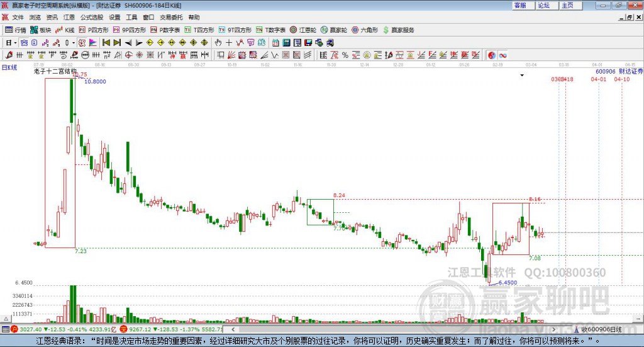Select the n² square tool icon
Screen dimensions: 644x347
pyautogui.click(x=107, y=55)
